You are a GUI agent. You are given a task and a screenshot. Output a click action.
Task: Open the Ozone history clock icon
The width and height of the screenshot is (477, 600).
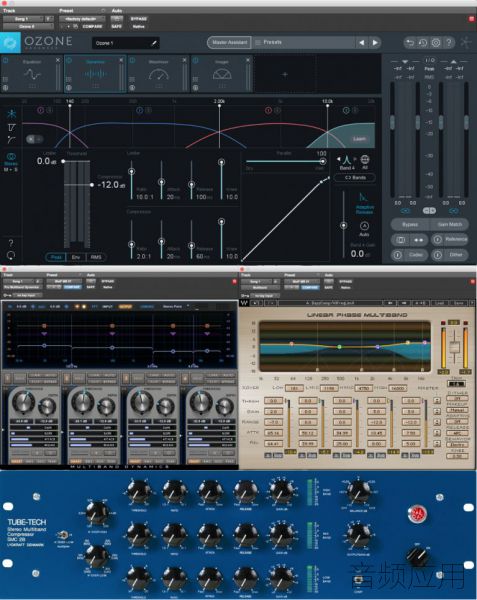(423, 42)
